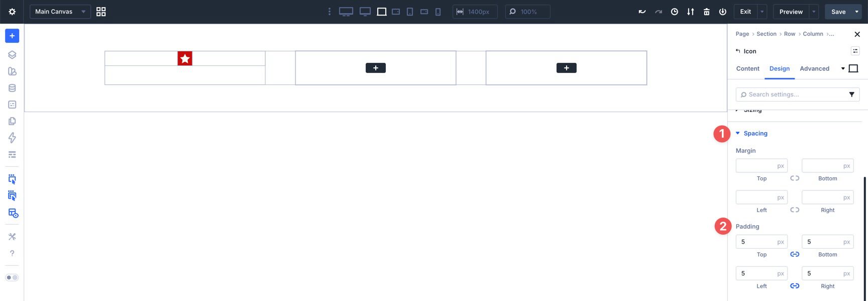This screenshot has width=868, height=301.
Task: Open the list lines sidebar icon
Action: pos(12,154)
